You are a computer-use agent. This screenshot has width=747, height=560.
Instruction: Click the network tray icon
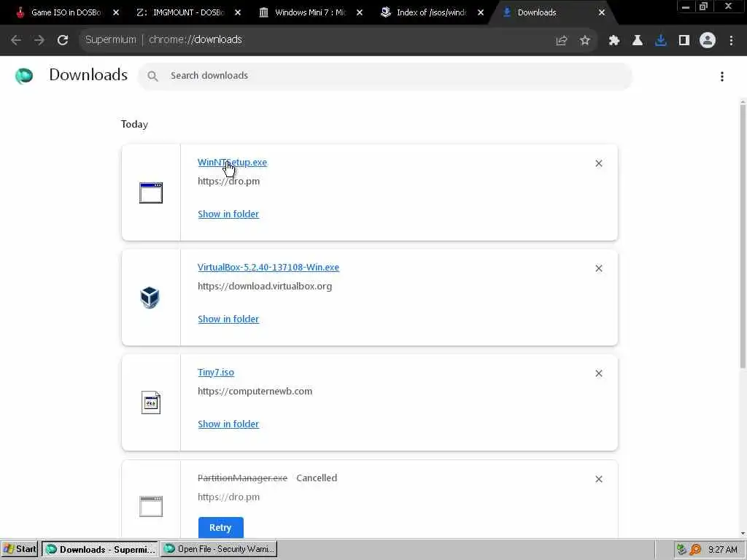681,550
